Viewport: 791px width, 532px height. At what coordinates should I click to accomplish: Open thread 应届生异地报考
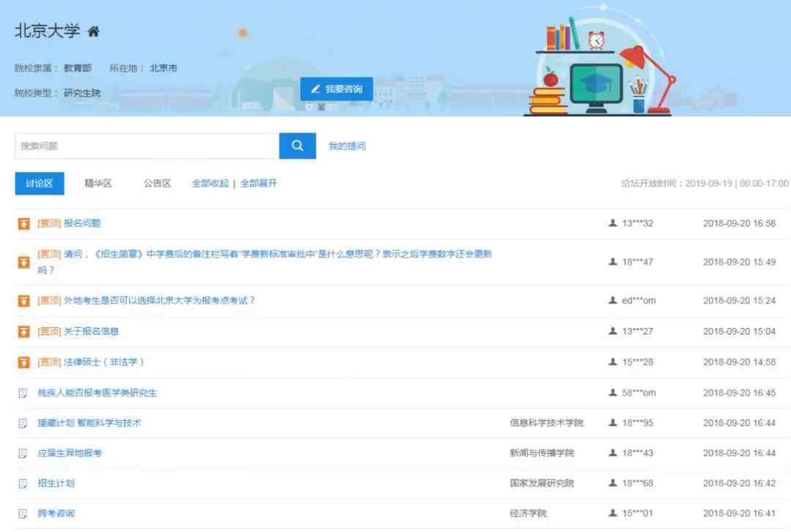(x=70, y=454)
